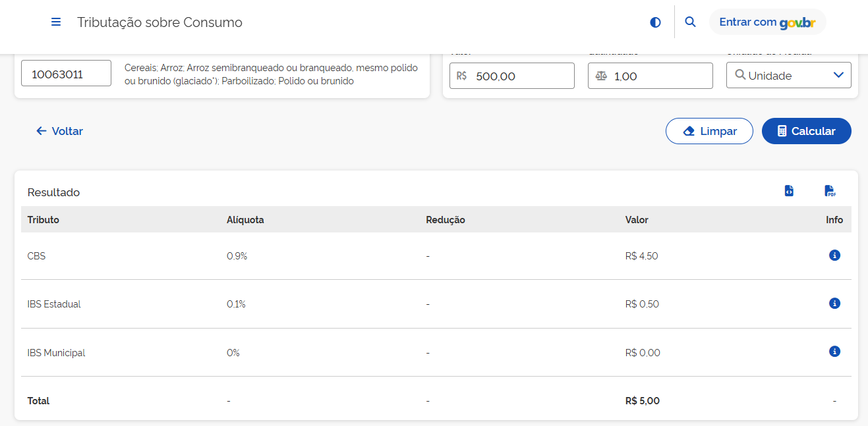Click the Tributação sobre Consumo title
The width and height of the screenshot is (868, 426).
159,22
